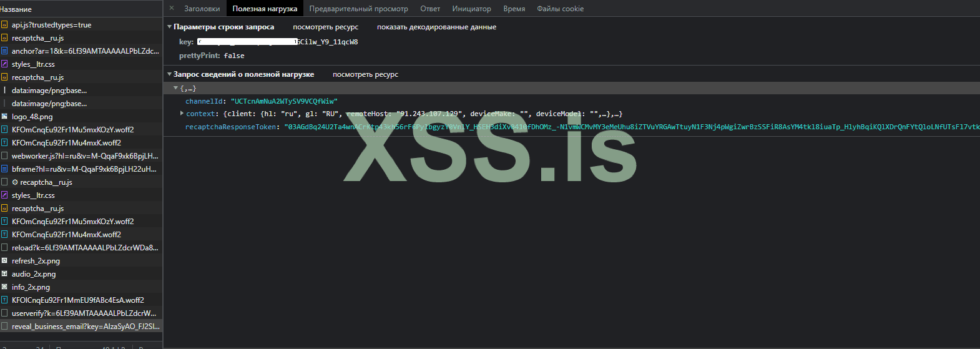Click the prettyPrint: false parameter
The width and height of the screenshot is (980, 349).
click(x=212, y=56)
